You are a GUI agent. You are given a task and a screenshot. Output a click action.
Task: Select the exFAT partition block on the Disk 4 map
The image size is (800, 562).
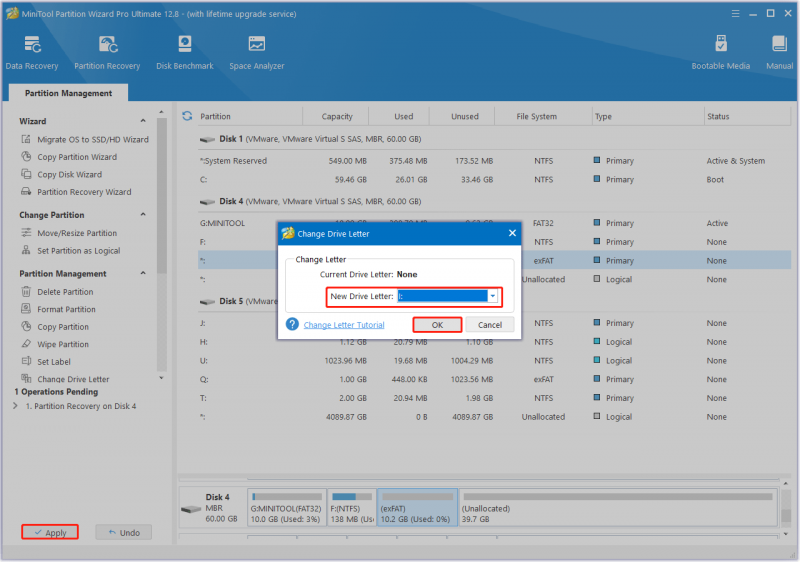(x=417, y=507)
